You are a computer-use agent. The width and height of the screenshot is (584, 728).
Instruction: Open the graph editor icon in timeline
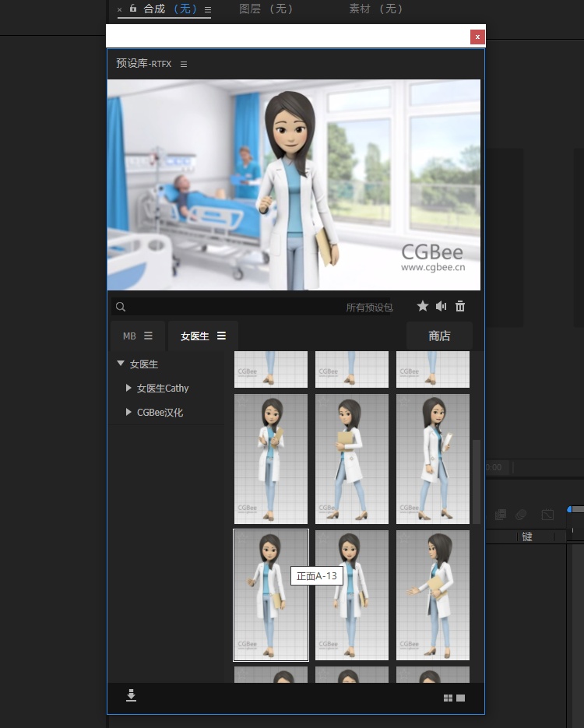point(547,515)
